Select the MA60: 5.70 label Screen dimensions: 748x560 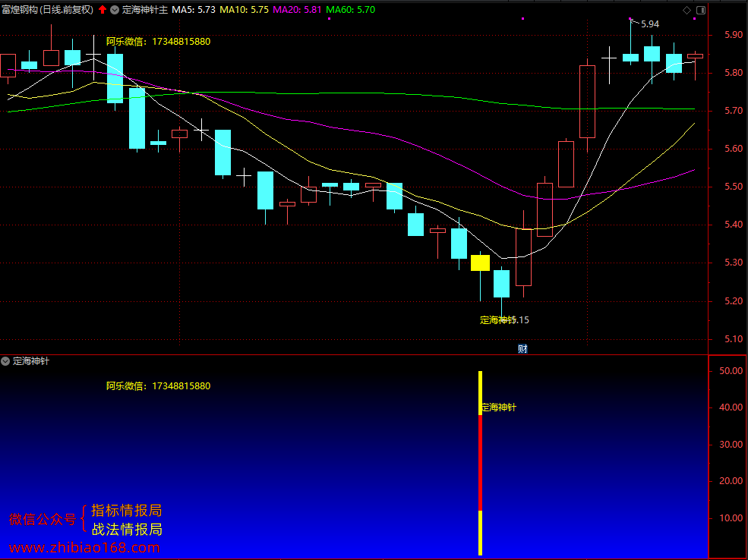pyautogui.click(x=351, y=10)
